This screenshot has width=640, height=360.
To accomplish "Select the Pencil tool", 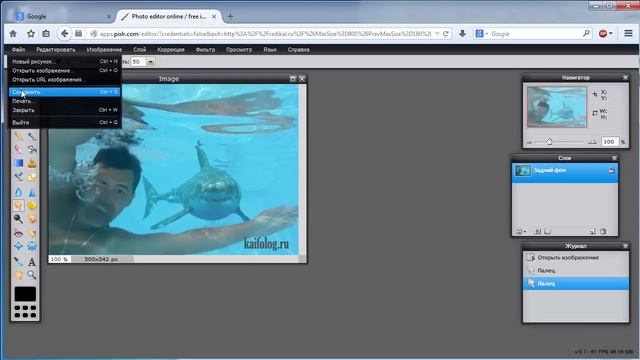I will (18, 136).
